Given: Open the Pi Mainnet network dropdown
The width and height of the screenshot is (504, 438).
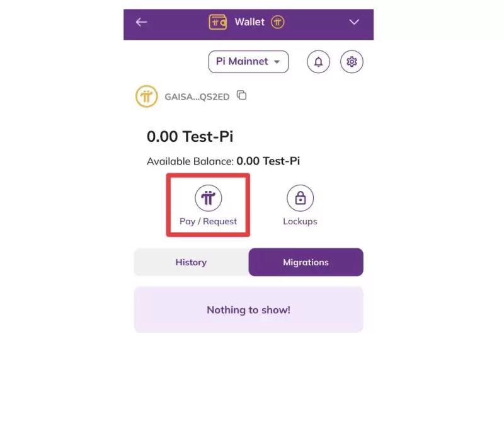Looking at the screenshot, I should [x=243, y=62].
